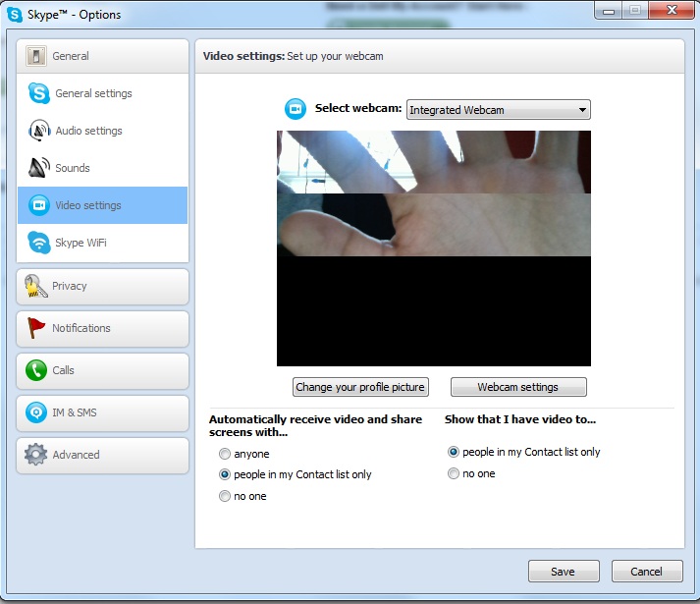Viewport: 700px width, 604px height.
Task: Select the Video settings entry
Action: [102, 205]
